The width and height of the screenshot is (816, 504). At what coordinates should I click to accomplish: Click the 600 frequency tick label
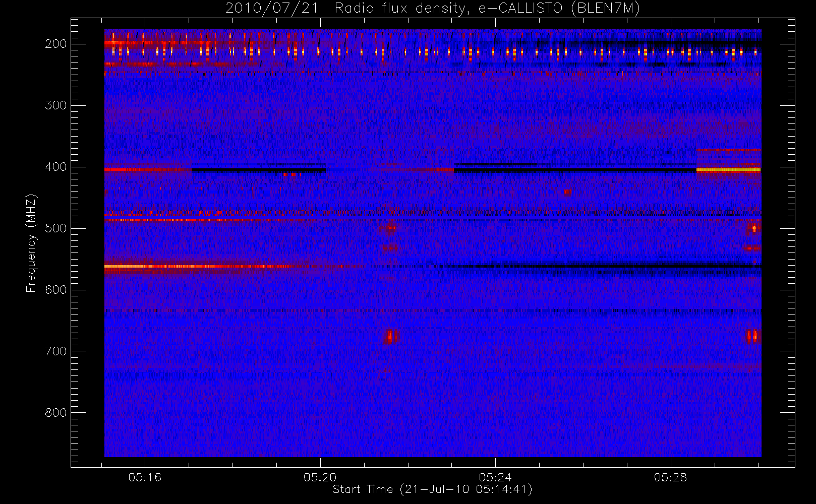click(56, 290)
